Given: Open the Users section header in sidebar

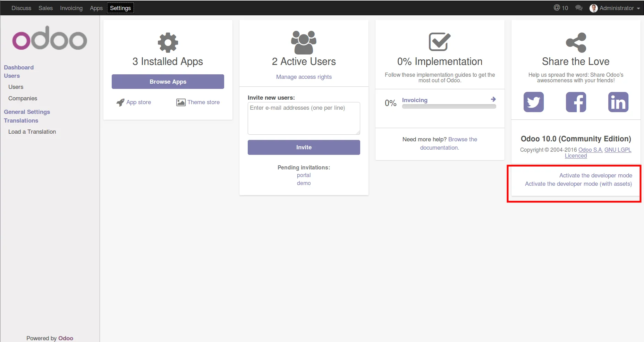Looking at the screenshot, I should [12, 76].
